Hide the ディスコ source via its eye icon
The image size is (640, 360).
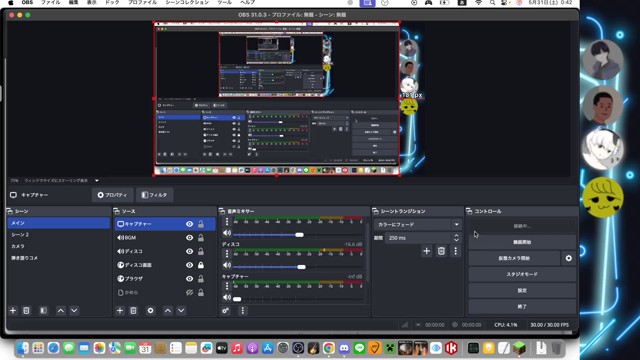pos(189,251)
